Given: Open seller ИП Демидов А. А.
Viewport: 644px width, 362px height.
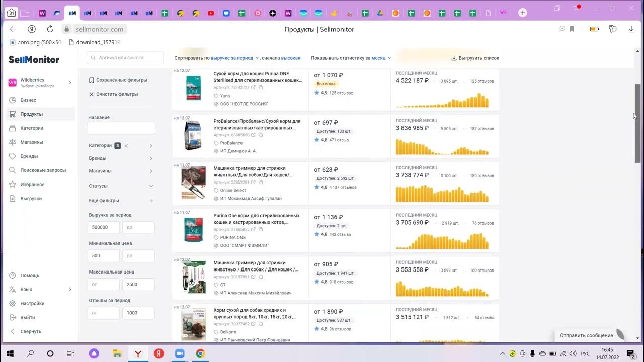Looking at the screenshot, I should click(x=238, y=151).
